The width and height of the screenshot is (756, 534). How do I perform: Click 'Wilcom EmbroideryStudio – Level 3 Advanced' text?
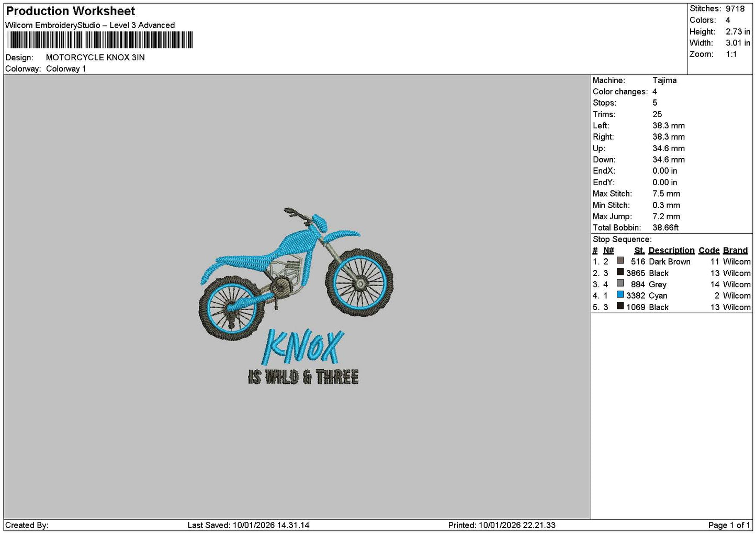tap(90, 25)
